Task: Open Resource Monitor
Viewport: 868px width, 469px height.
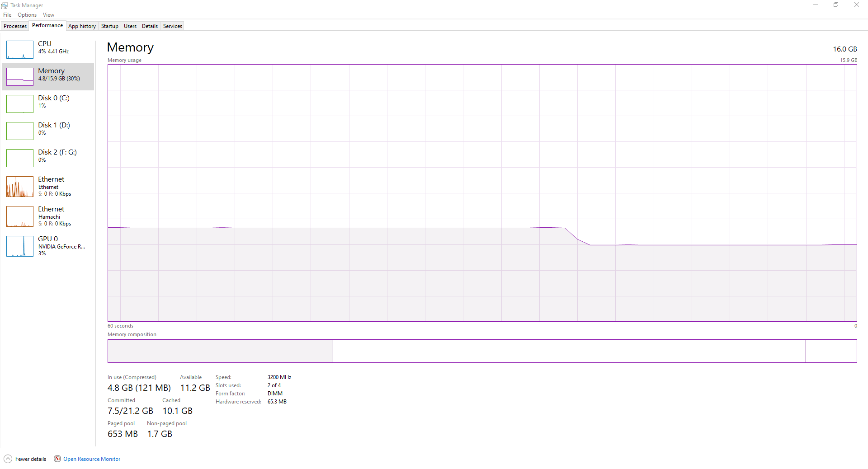Action: point(91,459)
